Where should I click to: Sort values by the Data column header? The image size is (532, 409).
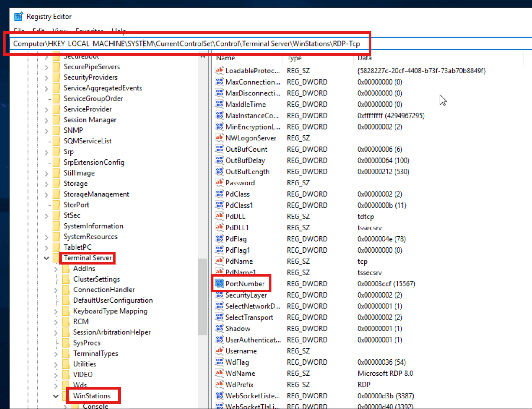pyautogui.click(x=364, y=58)
